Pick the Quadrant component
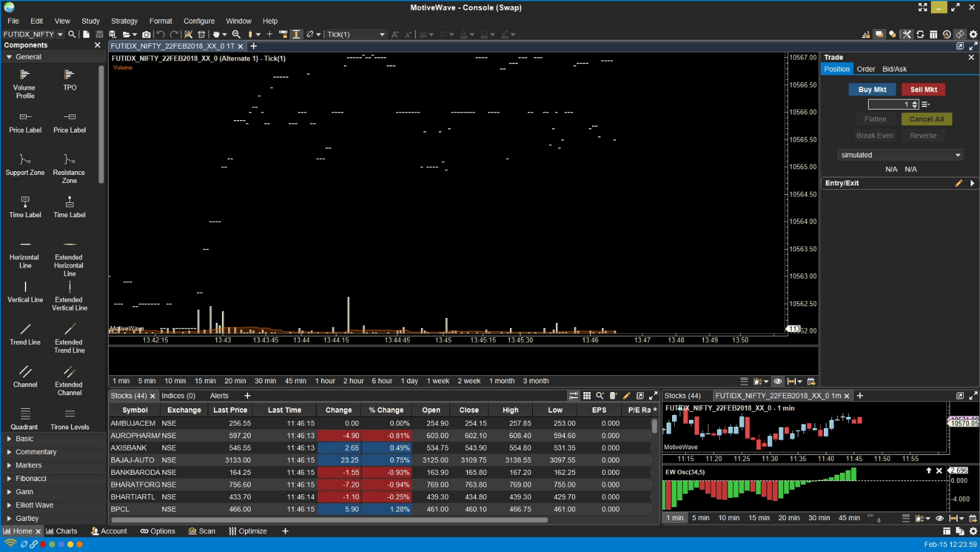Viewport: 980px width, 552px height. (25, 419)
